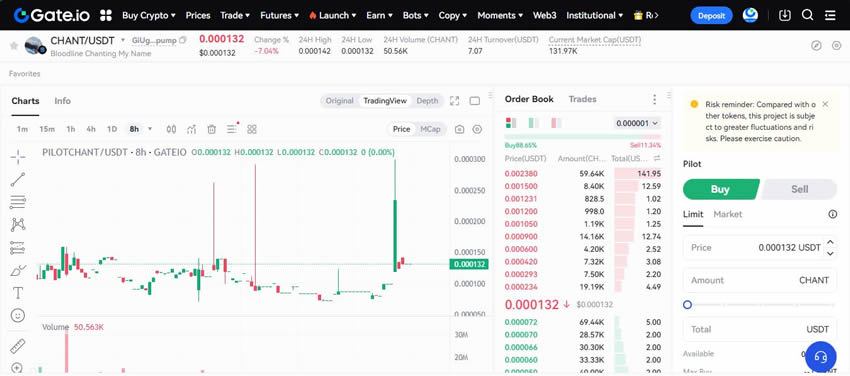Click the Sell button
Screen dimensions: 850x376
pos(799,189)
